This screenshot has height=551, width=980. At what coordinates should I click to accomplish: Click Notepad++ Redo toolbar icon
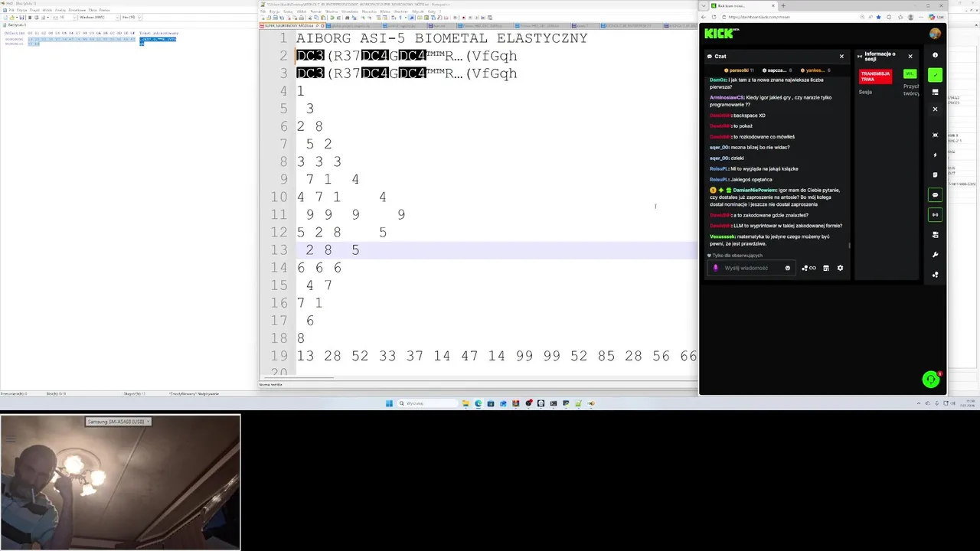point(338,18)
